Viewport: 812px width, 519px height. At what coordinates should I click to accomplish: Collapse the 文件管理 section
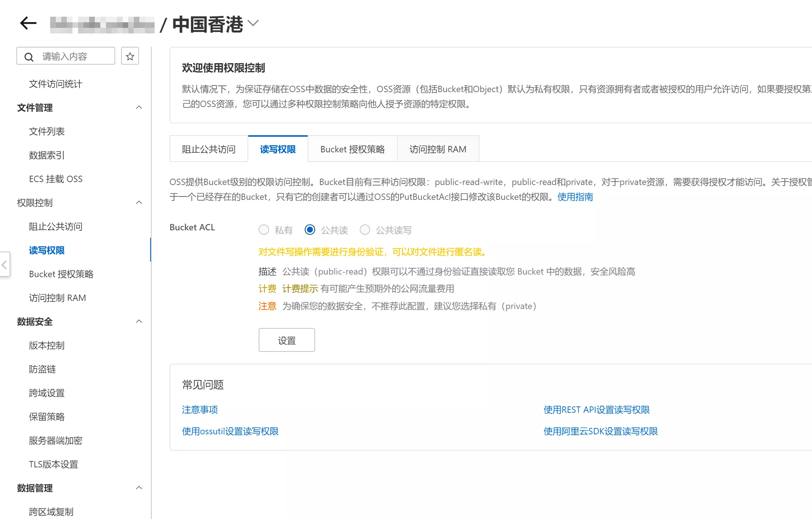pyautogui.click(x=139, y=107)
